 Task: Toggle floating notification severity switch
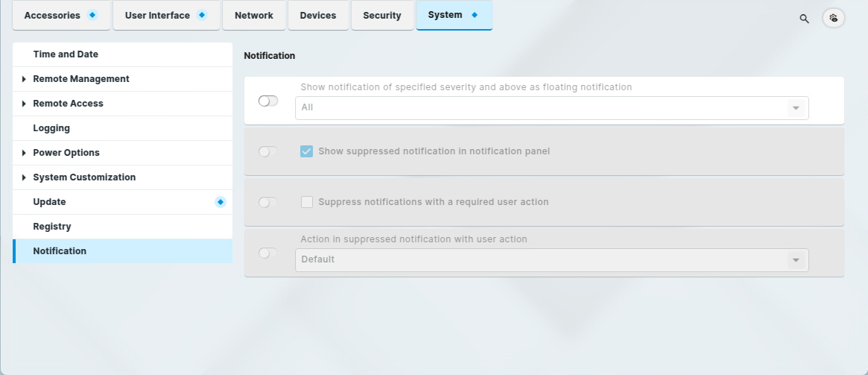click(x=268, y=101)
